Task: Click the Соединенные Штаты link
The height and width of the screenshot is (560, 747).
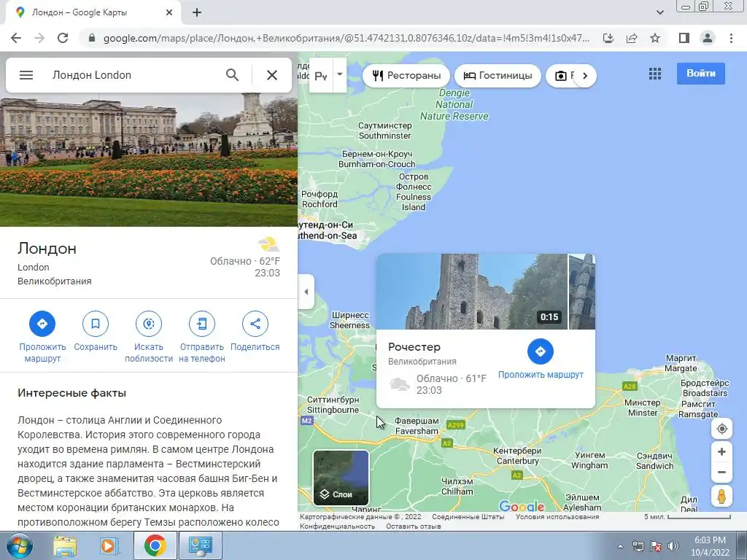Action: (468, 517)
